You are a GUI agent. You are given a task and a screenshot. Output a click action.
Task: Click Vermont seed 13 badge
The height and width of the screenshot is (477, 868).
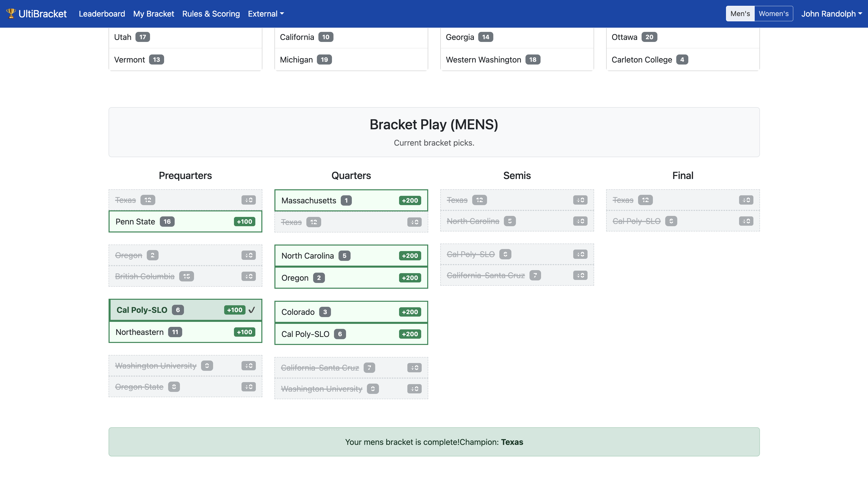(156, 59)
